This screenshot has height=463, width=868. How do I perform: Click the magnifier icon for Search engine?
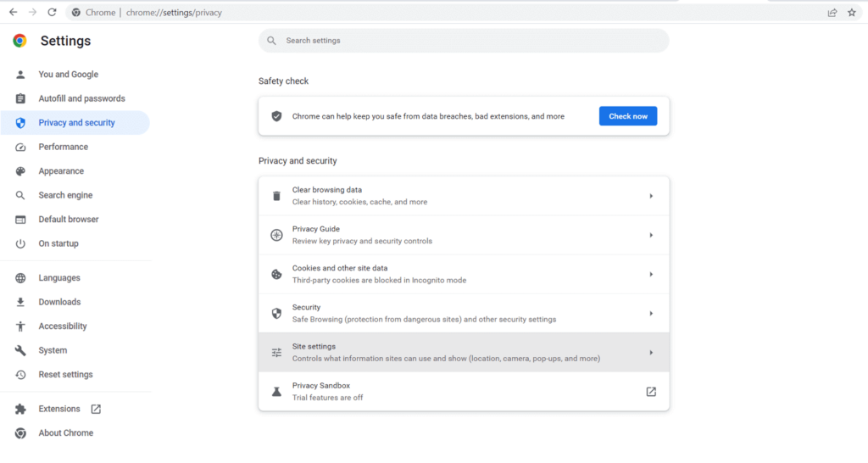click(x=20, y=195)
